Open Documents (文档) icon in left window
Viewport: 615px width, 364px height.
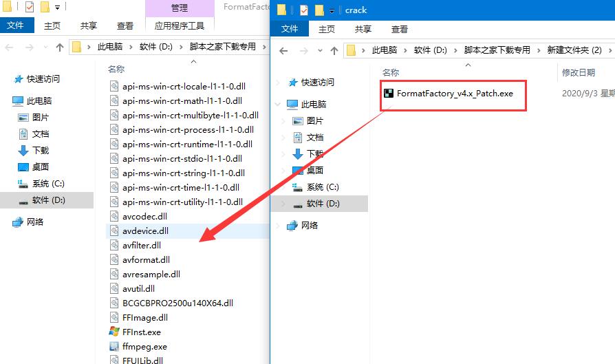point(23,133)
